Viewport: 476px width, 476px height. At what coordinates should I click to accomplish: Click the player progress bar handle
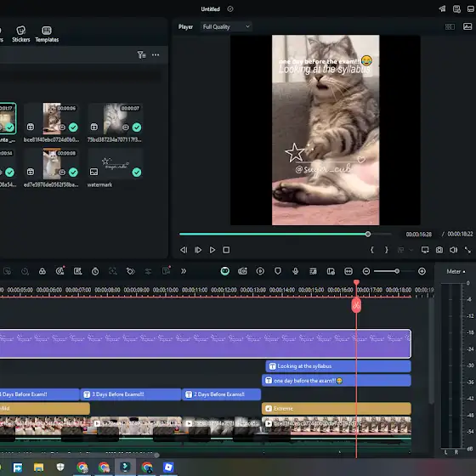[368, 234]
